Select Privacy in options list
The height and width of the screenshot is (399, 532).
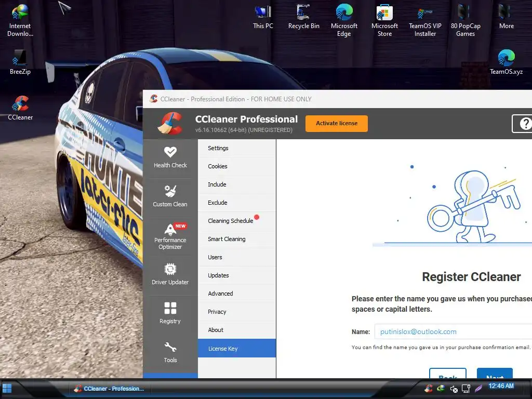(237, 312)
